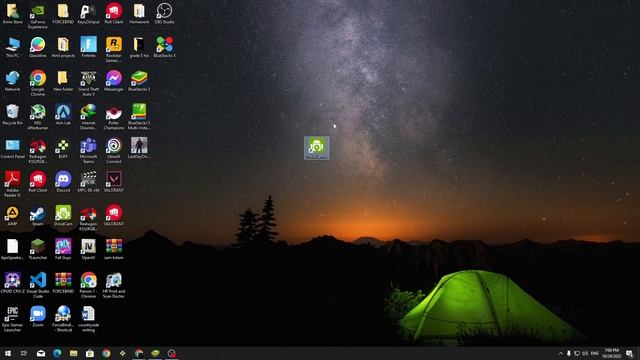Select the ForceBindI... - Shortcut icon
The image size is (640, 360).
point(63,319)
